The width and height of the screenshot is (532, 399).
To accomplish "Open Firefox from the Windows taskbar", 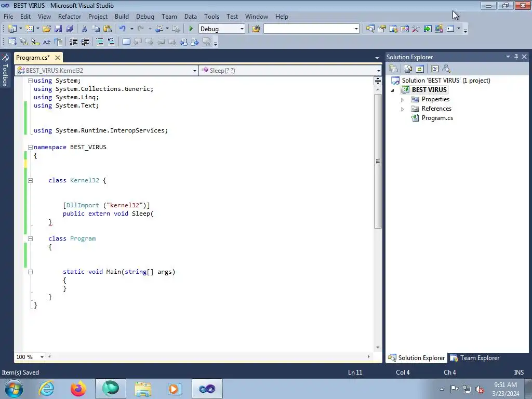I will 78,389.
